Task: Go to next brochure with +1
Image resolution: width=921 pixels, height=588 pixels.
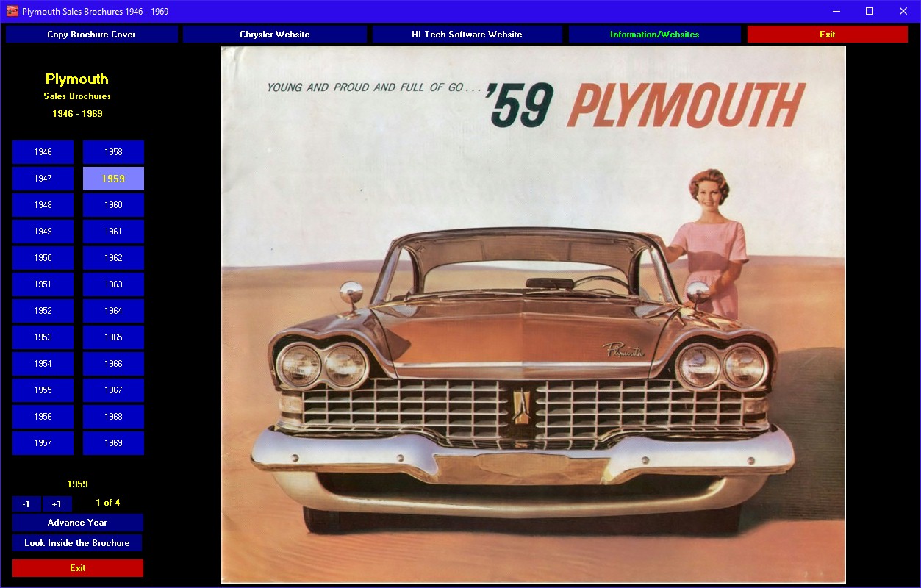Action: [57, 503]
